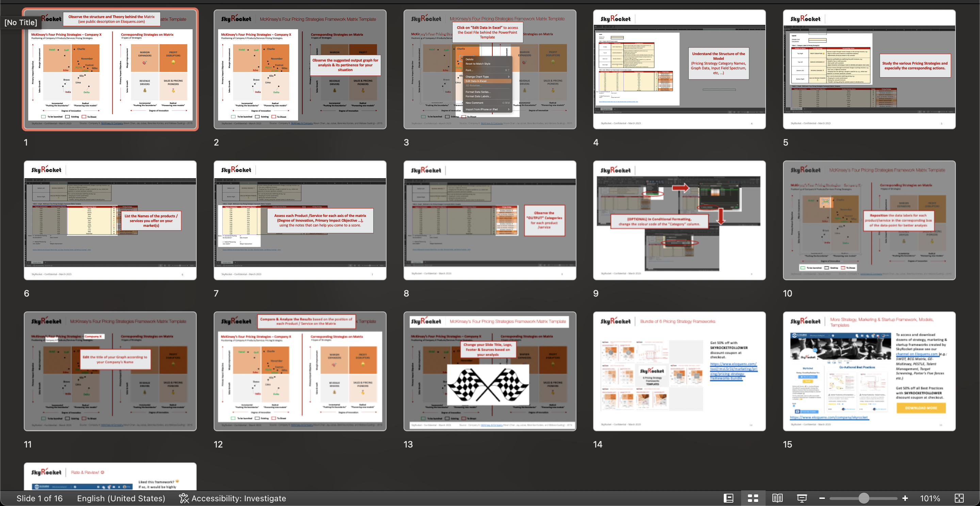Select slide 14 Bundle of 6 Pricing Strategy Frameworks

pos(680,371)
